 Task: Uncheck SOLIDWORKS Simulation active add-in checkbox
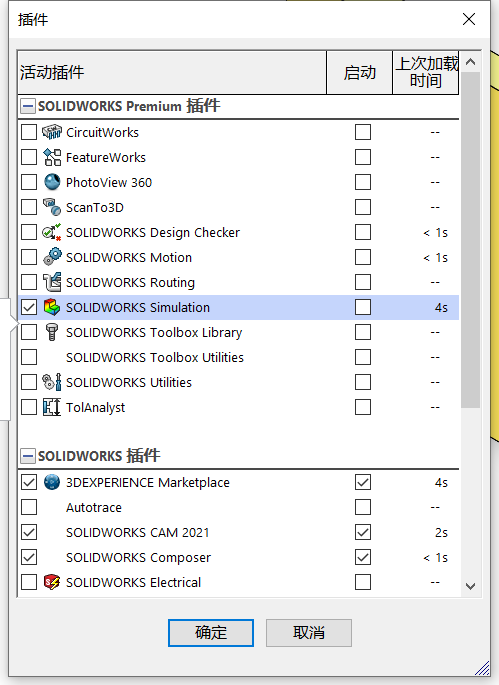[29, 307]
